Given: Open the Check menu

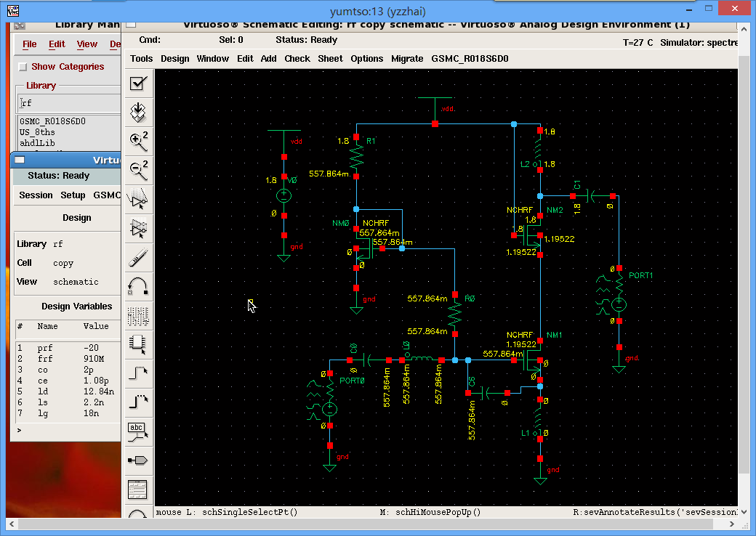Looking at the screenshot, I should tap(297, 59).
